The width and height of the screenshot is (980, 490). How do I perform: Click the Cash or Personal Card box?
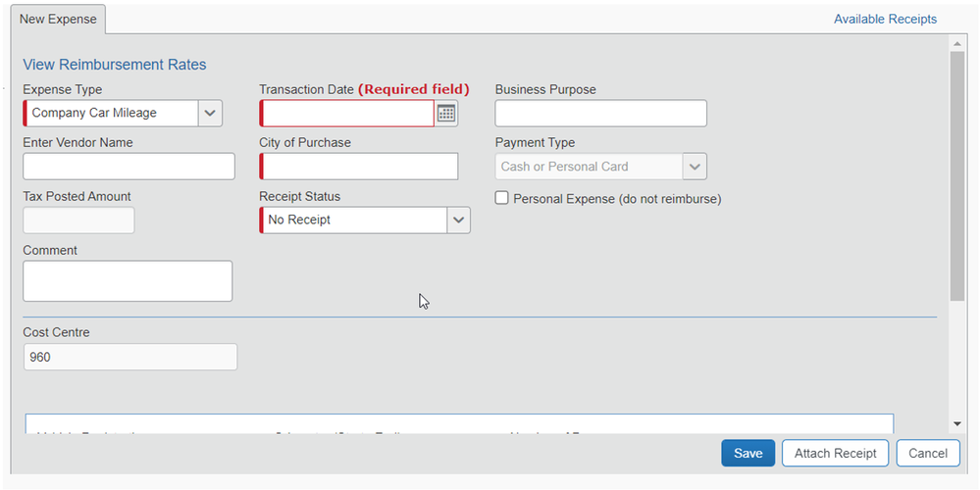(590, 167)
